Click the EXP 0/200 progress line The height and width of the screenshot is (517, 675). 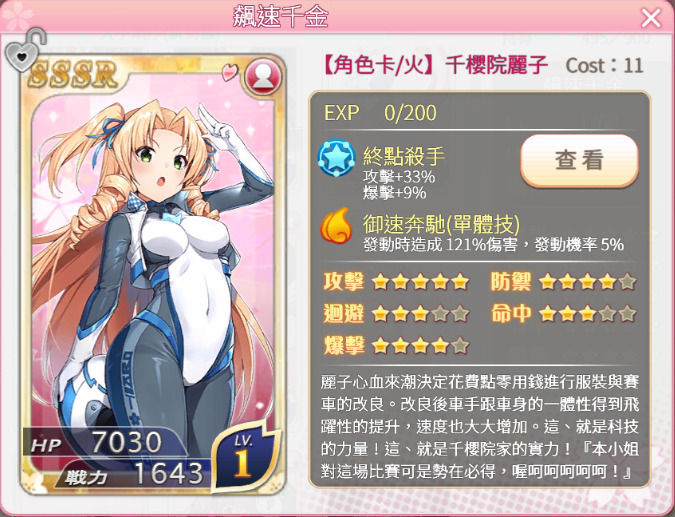380,113
